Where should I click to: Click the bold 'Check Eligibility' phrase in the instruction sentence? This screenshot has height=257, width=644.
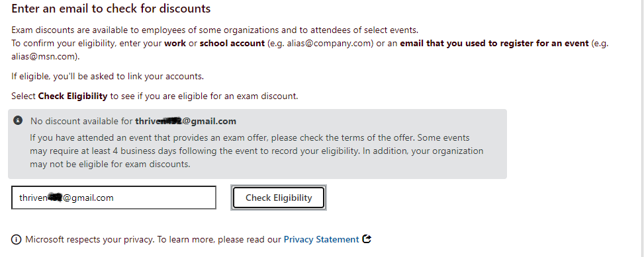(x=73, y=96)
